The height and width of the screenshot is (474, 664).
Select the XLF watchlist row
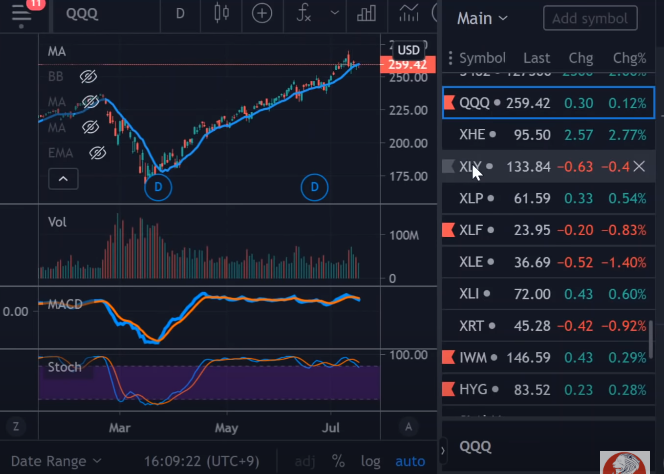coord(548,230)
